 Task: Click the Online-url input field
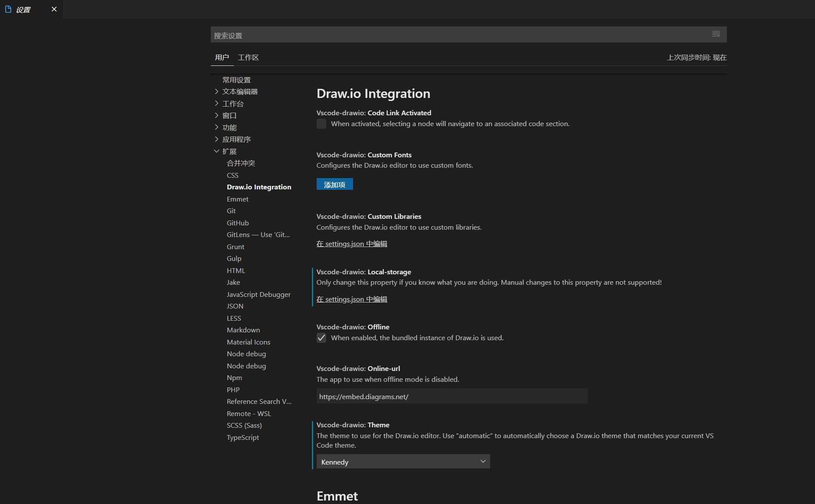(452, 396)
